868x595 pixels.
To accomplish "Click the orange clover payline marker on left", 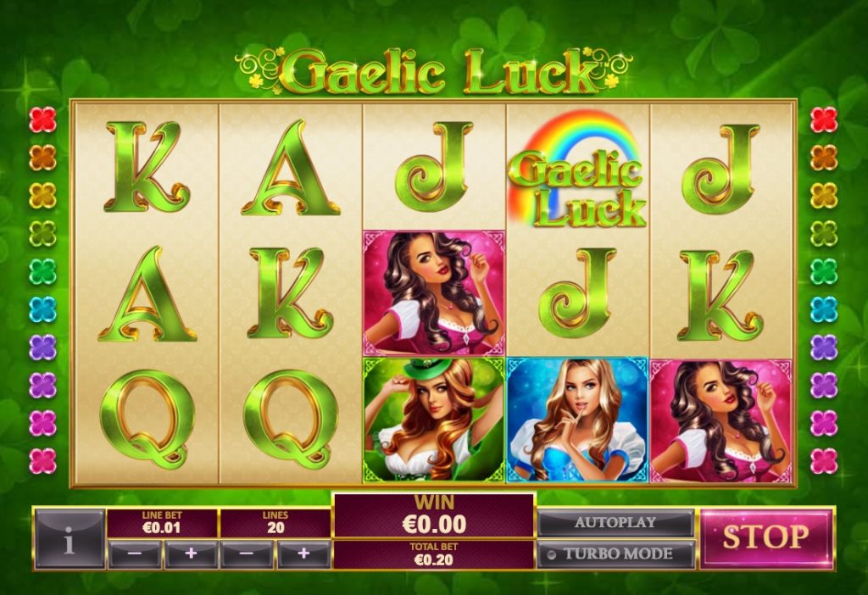I will click(x=42, y=157).
